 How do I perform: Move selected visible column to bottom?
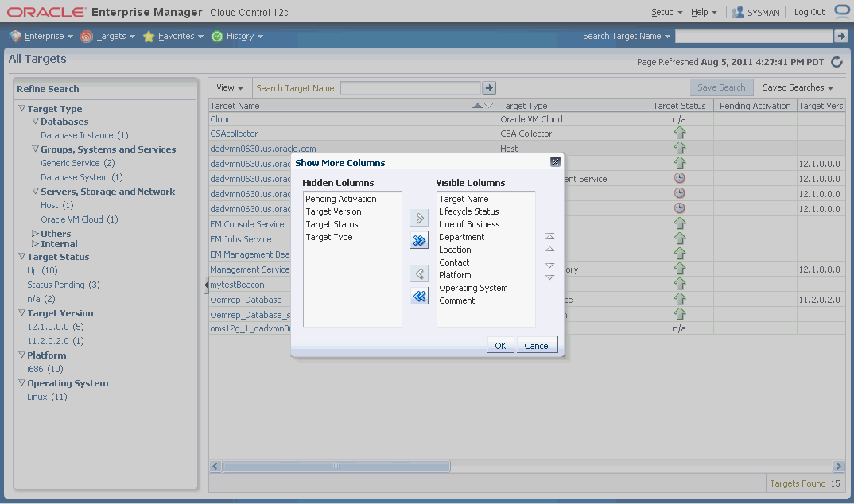point(550,278)
